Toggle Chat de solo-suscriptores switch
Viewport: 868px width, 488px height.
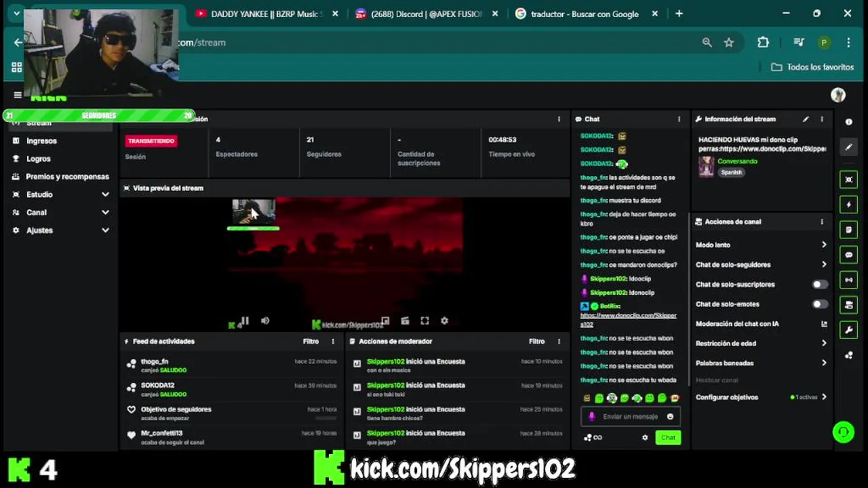[820, 285]
